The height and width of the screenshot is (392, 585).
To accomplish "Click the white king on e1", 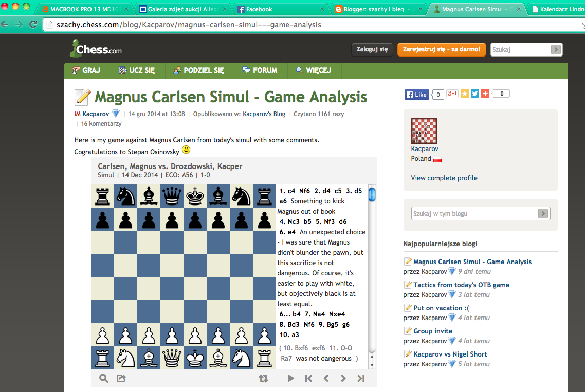I will point(195,358).
